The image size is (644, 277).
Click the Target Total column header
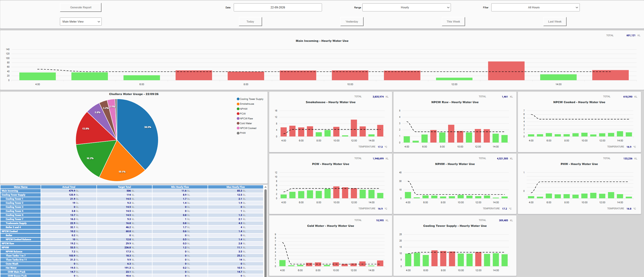[124, 187]
